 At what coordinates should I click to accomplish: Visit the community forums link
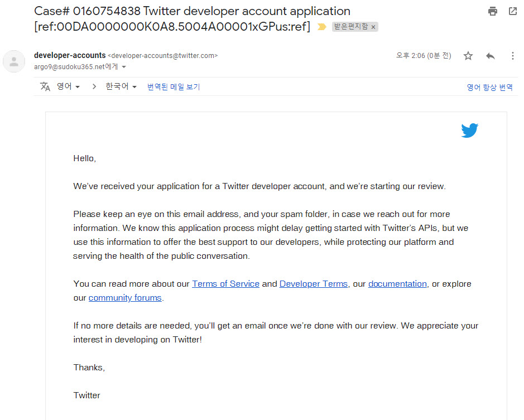pos(125,298)
